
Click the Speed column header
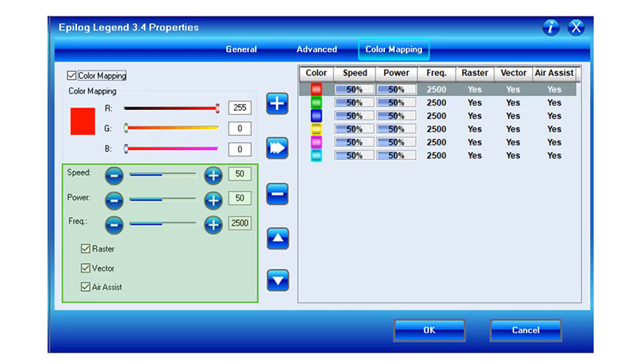click(355, 73)
